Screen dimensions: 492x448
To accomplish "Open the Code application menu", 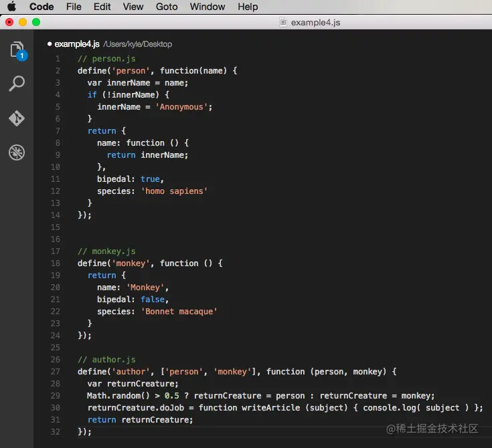I will (x=42, y=7).
